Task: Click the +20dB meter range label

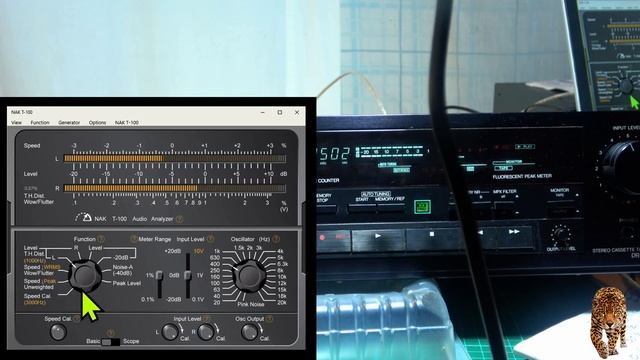Action: click(173, 251)
